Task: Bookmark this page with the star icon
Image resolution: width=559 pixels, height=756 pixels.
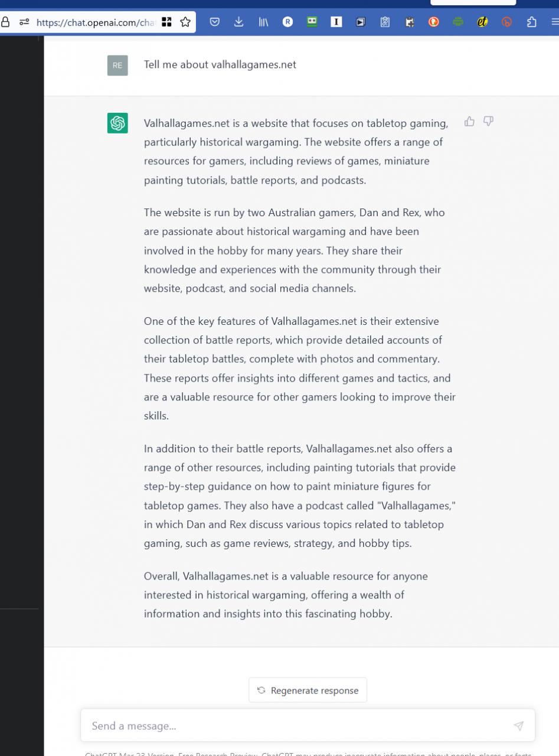Action: [185, 22]
